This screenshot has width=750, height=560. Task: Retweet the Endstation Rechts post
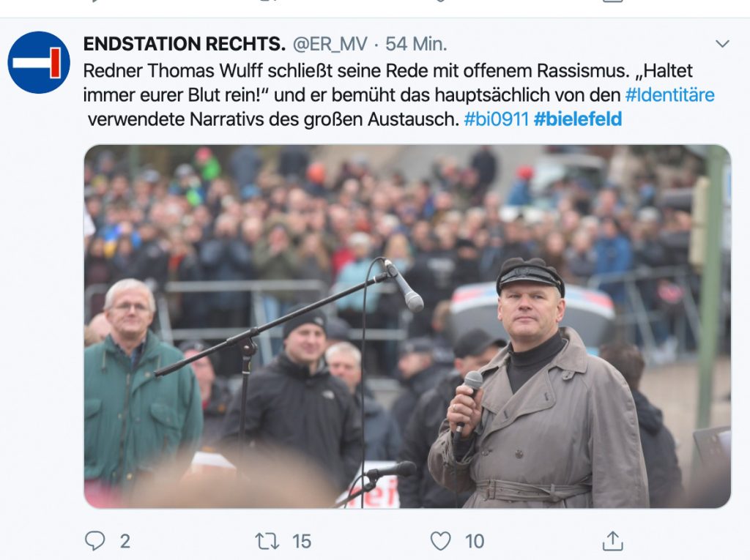(267, 541)
